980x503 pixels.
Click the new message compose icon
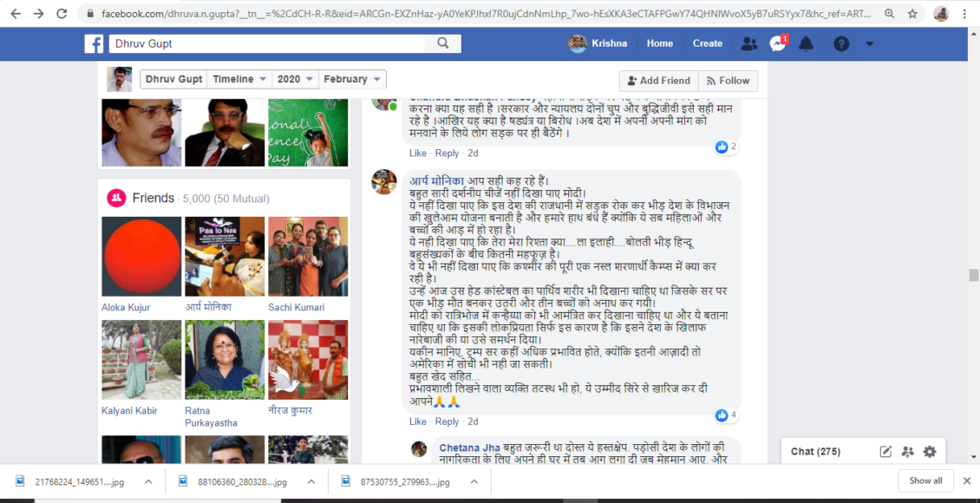(885, 451)
